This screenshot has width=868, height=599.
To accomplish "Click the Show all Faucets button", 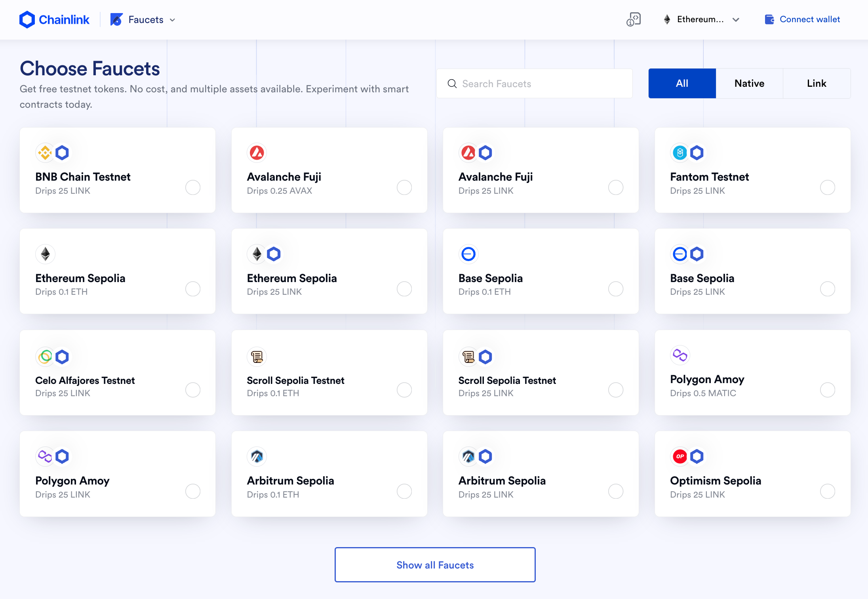I will tap(435, 565).
